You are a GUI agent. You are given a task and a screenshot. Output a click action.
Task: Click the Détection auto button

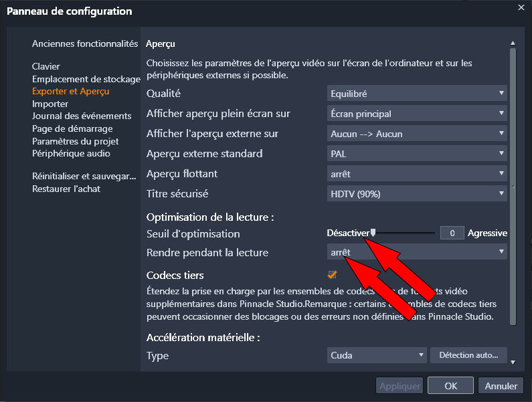468,355
